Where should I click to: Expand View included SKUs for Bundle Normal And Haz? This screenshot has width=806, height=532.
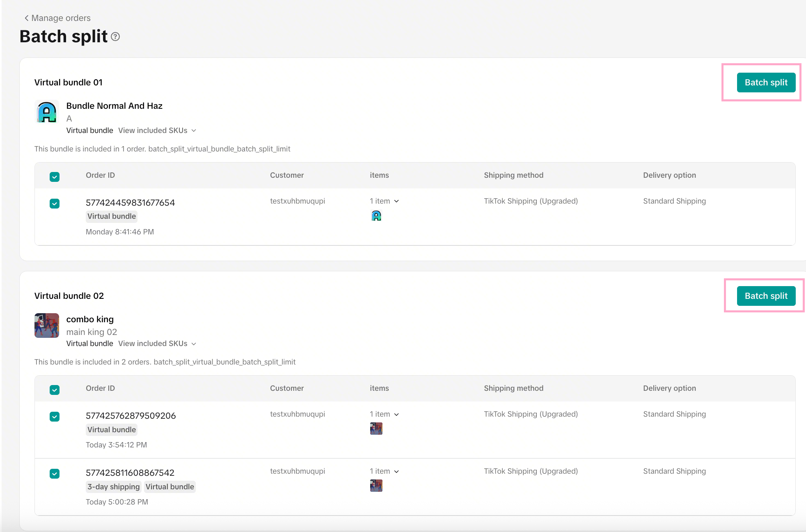(157, 131)
